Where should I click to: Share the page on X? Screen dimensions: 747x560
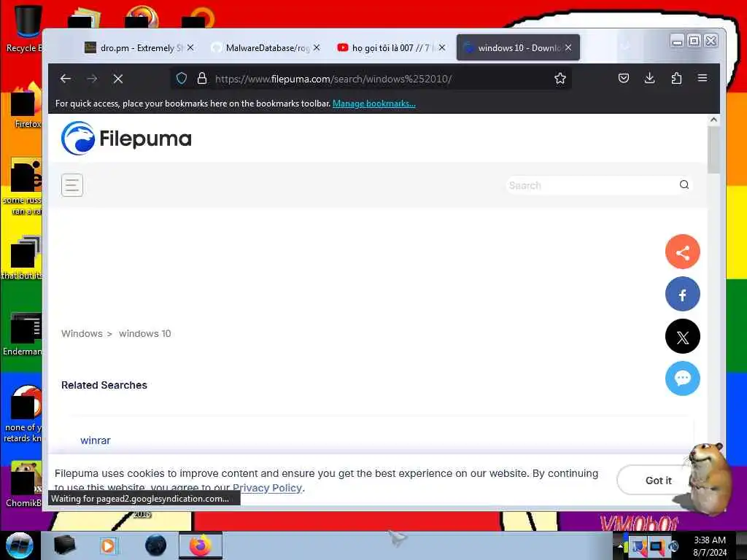682,337
